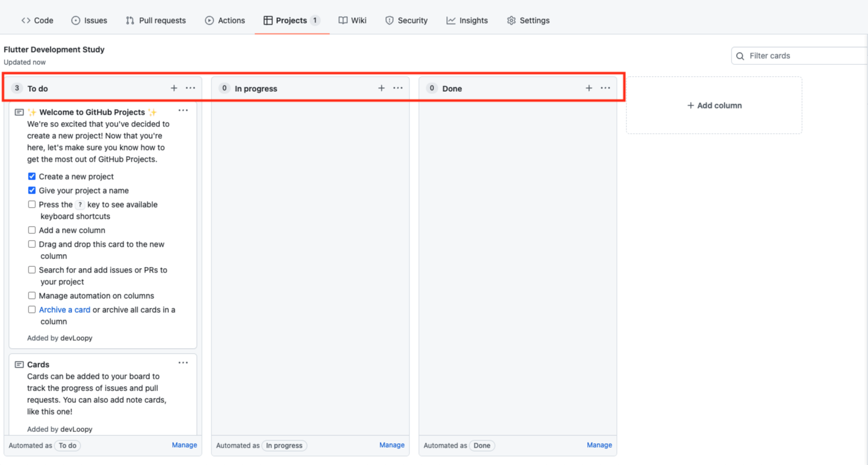This screenshot has width=868, height=465.
Task: Click the Projects board icon
Action: click(x=268, y=20)
